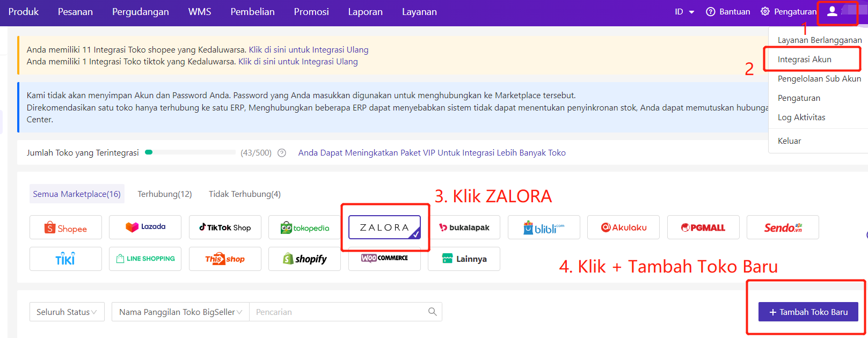Choose the Sendo marketplace
This screenshot has height=338, width=868.
783,227
